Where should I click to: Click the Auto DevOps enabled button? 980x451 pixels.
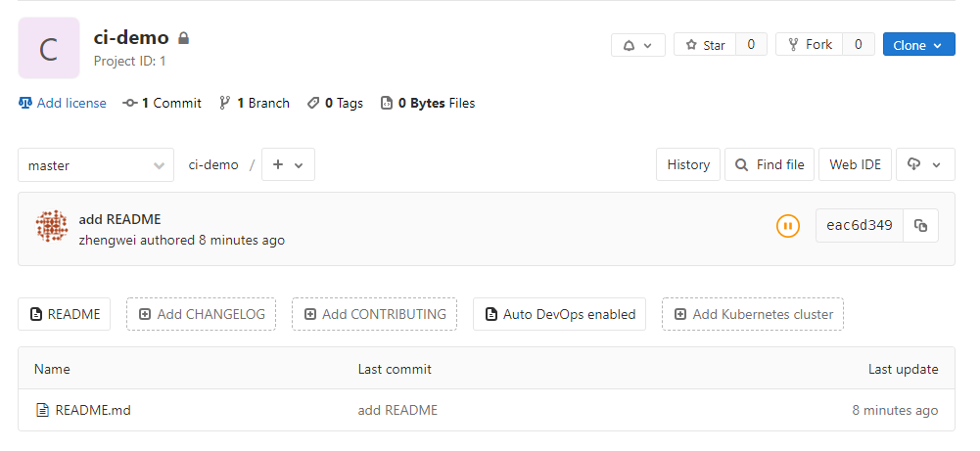[559, 314]
